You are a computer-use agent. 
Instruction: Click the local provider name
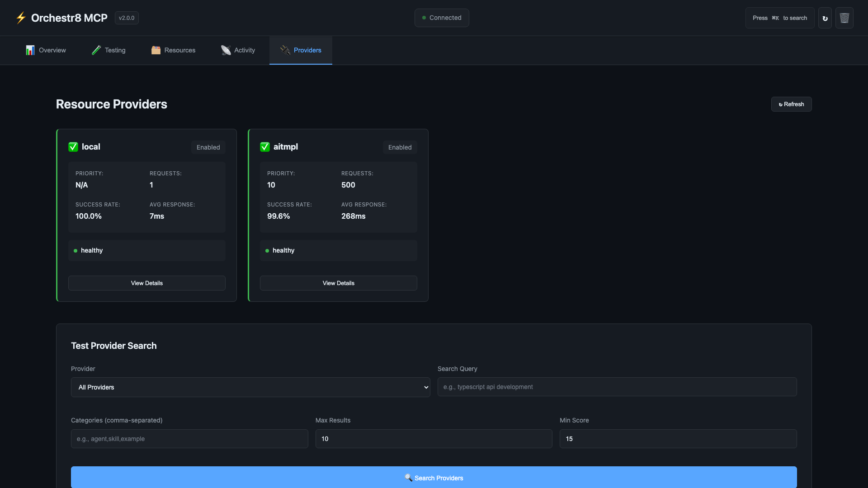click(x=91, y=147)
